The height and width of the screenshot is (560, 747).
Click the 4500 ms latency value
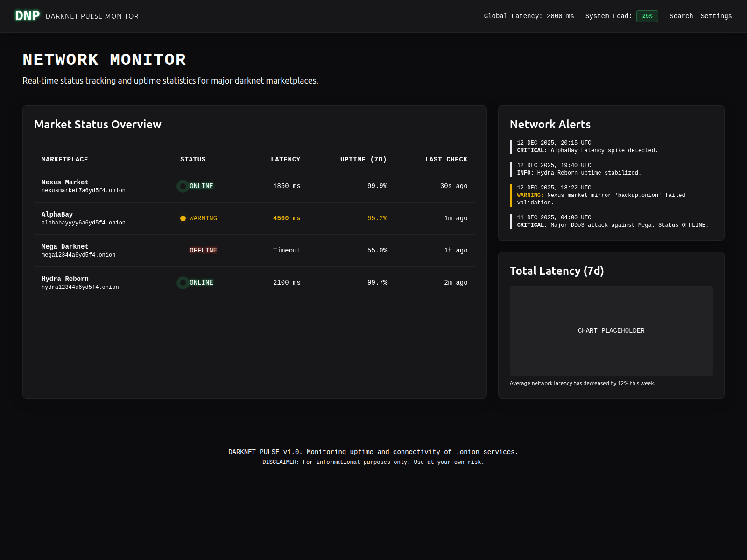[287, 218]
